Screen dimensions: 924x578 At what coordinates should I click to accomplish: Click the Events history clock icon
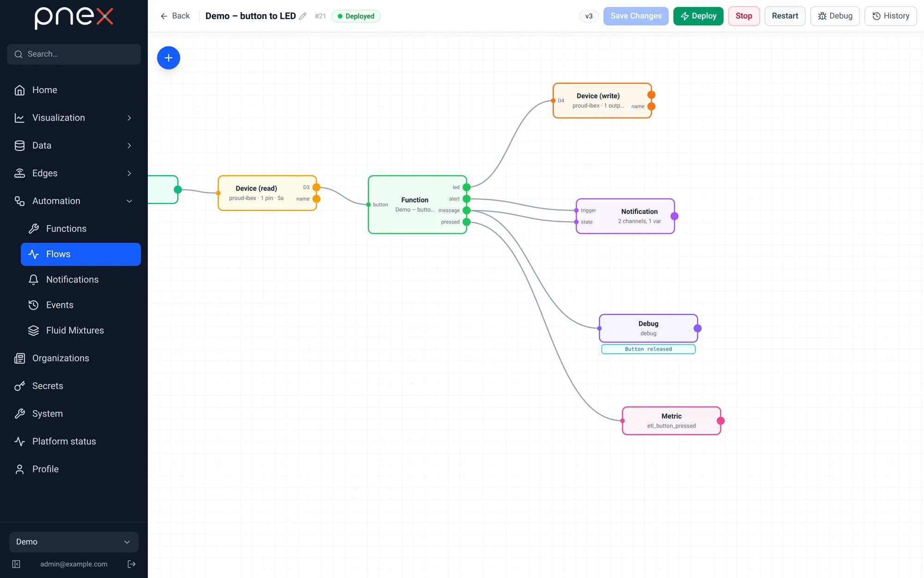click(x=33, y=305)
